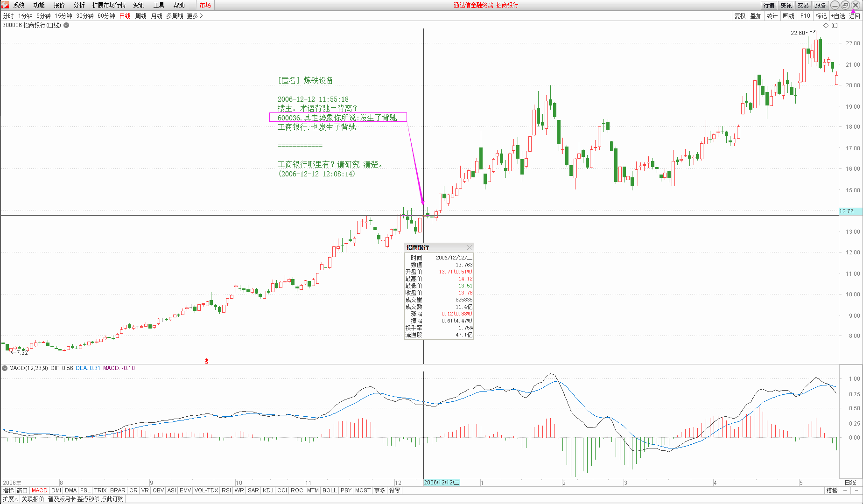This screenshot has height=504, width=863.
Task: Switch the indicator to KDJ
Action: click(268, 490)
